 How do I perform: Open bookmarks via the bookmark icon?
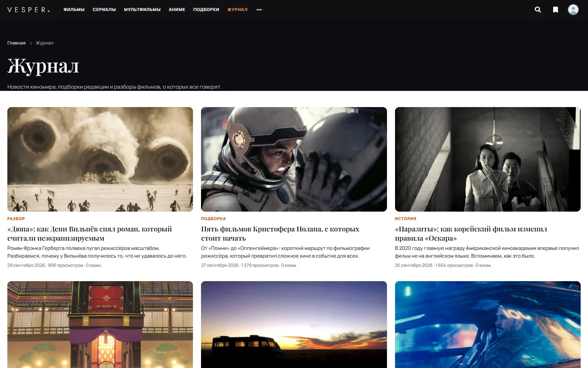tap(555, 10)
